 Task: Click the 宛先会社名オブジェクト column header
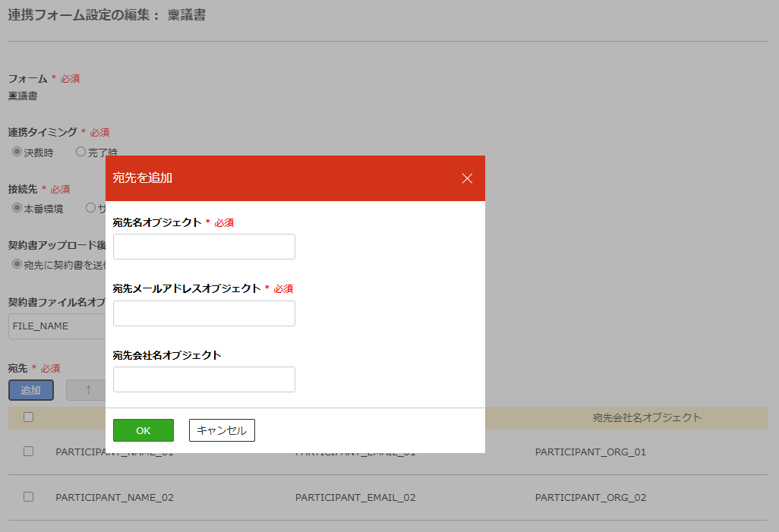point(647,417)
